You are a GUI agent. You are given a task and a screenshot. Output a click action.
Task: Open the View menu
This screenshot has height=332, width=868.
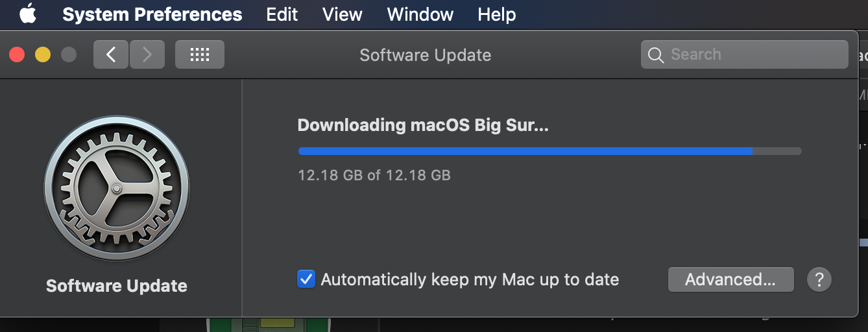click(343, 14)
